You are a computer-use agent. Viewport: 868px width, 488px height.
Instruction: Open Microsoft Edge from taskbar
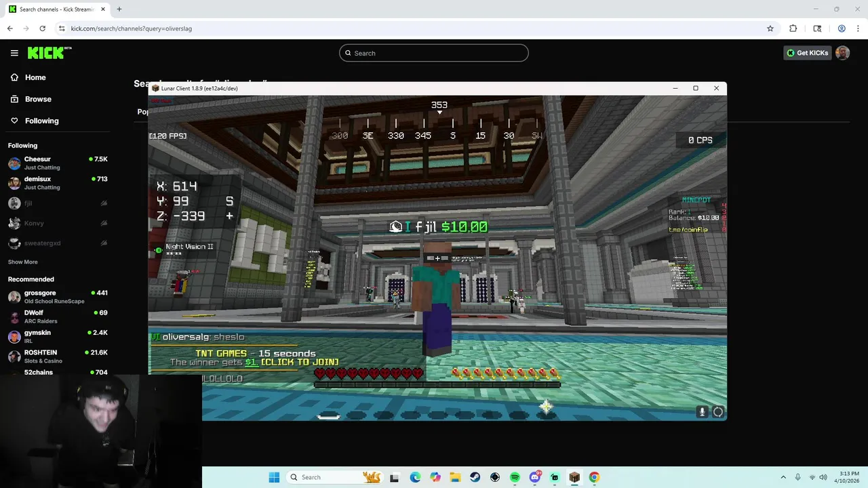pos(415,477)
